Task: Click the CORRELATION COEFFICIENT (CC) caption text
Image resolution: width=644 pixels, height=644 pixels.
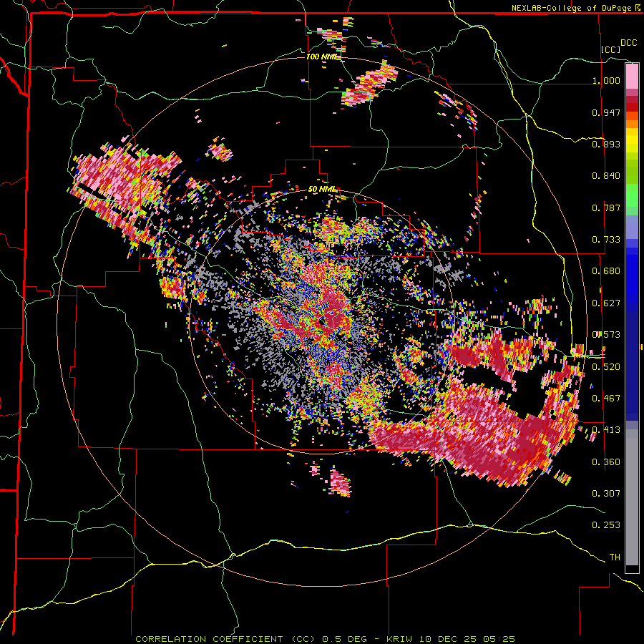Action: [x=225, y=639]
